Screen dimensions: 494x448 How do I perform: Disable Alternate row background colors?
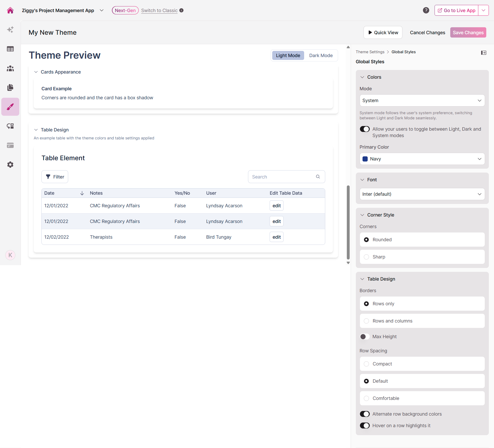365,414
